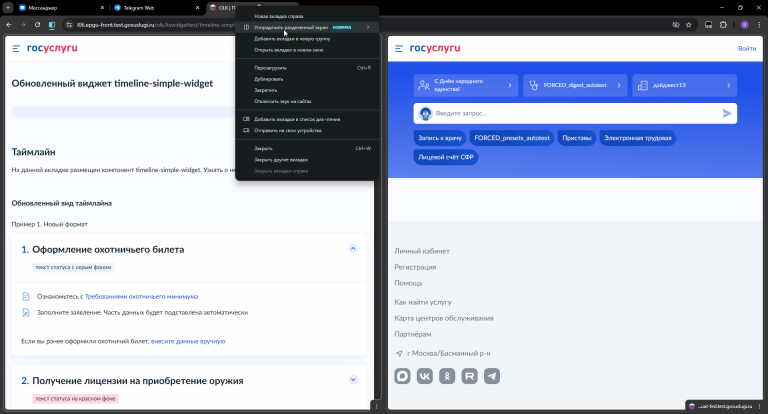Expand Получение лицензии на приобретение оружия step

[x=353, y=380]
